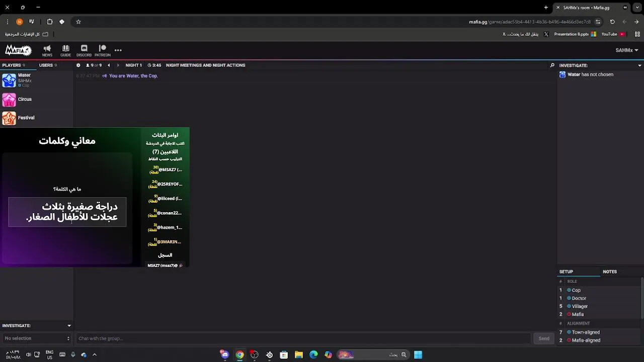Image resolution: width=644 pixels, height=362 pixels.
Task: Open File Explorer from the taskbar
Action: click(298, 355)
